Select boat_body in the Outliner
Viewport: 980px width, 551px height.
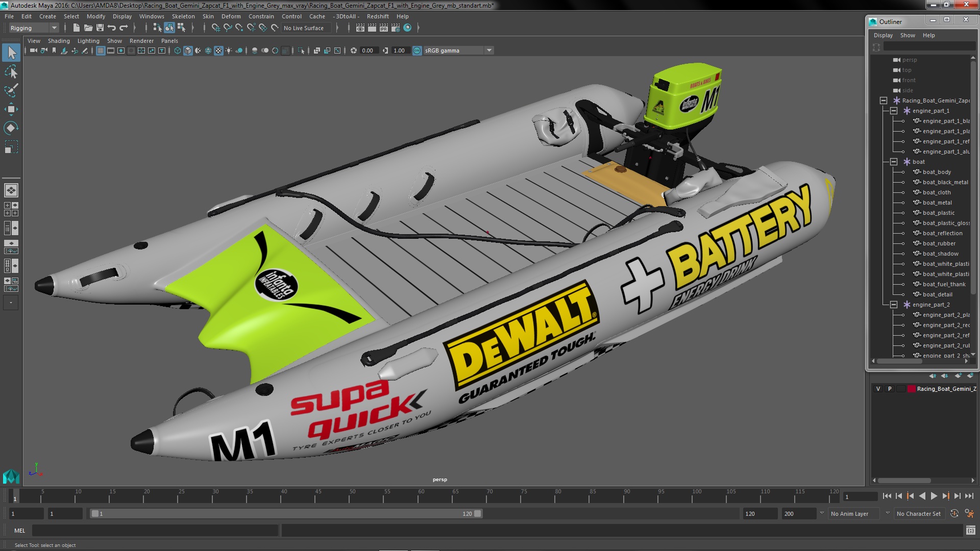937,172
